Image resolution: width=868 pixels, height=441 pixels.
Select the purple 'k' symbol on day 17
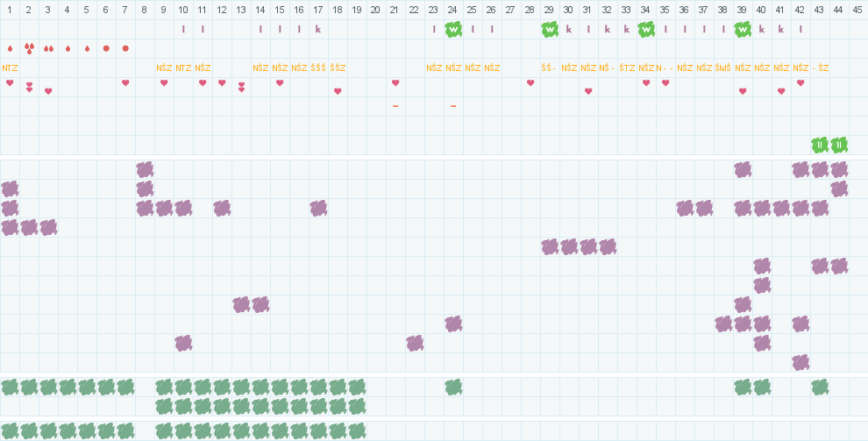pos(318,29)
